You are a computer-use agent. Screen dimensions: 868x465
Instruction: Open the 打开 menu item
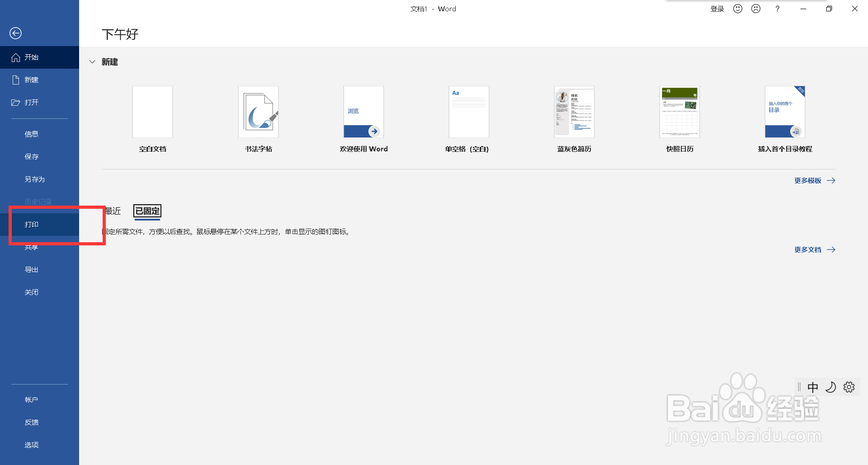pyautogui.click(x=39, y=103)
